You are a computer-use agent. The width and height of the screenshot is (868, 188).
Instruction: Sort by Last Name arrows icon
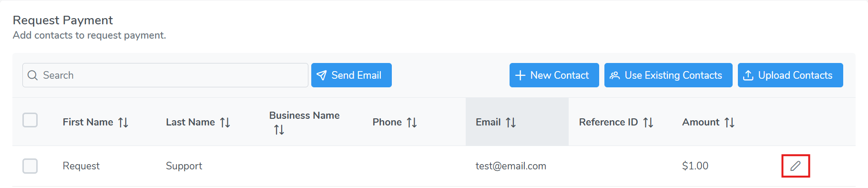pos(225,123)
